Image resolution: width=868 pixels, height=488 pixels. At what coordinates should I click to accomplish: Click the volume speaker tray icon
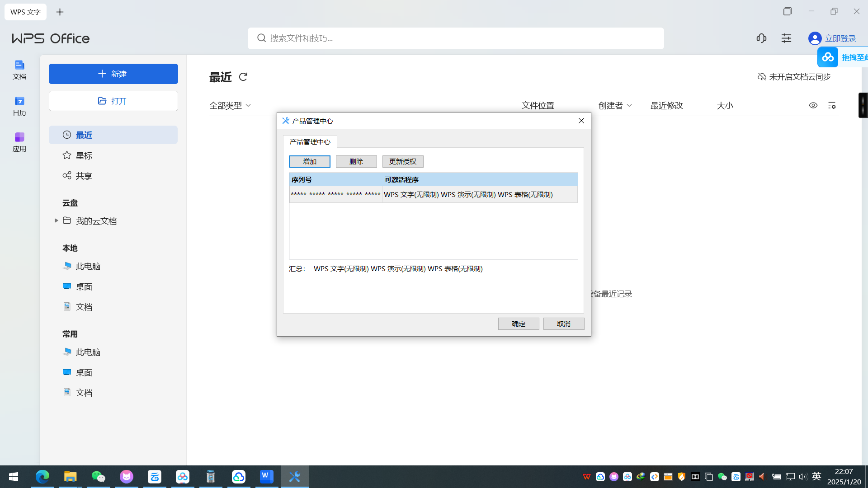[803, 477]
